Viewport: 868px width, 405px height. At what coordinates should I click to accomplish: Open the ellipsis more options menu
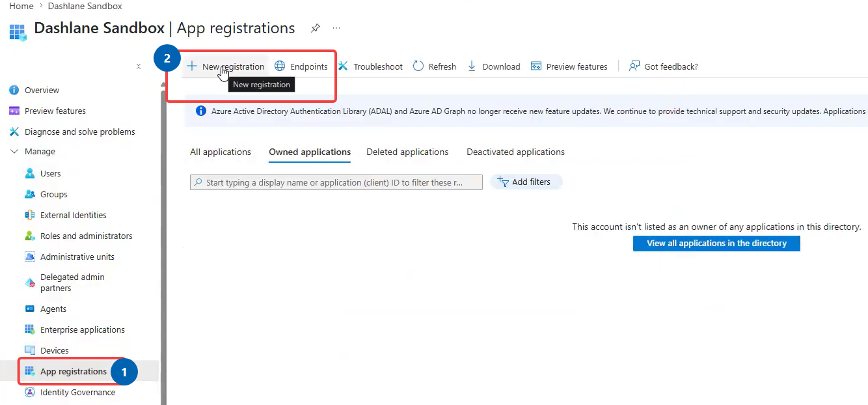point(336,29)
